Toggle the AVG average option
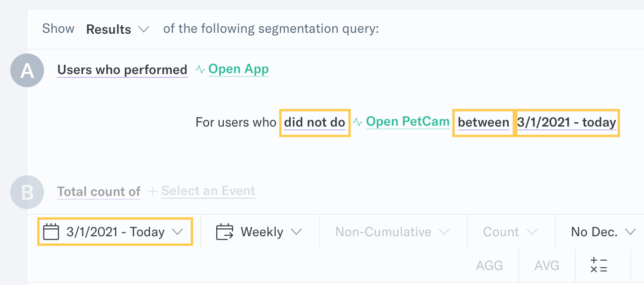The image size is (644, 285). 547,266
